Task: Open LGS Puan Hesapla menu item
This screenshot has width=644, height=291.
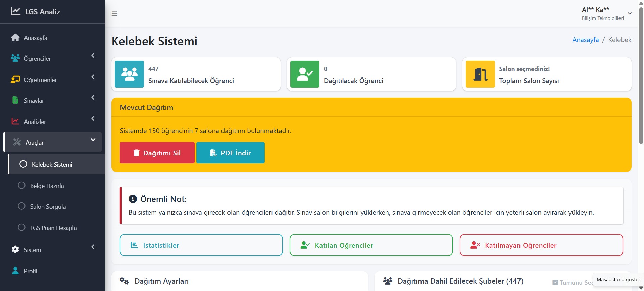Action: (x=53, y=228)
